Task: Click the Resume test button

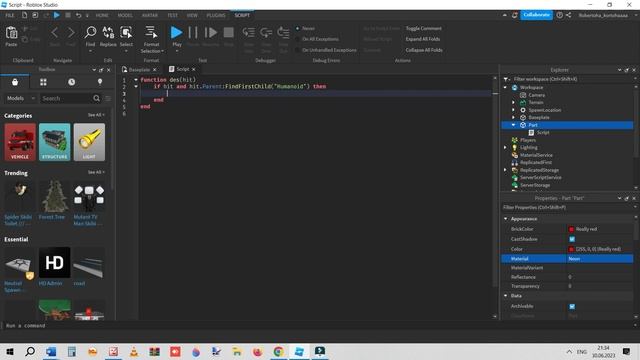Action: click(211, 33)
